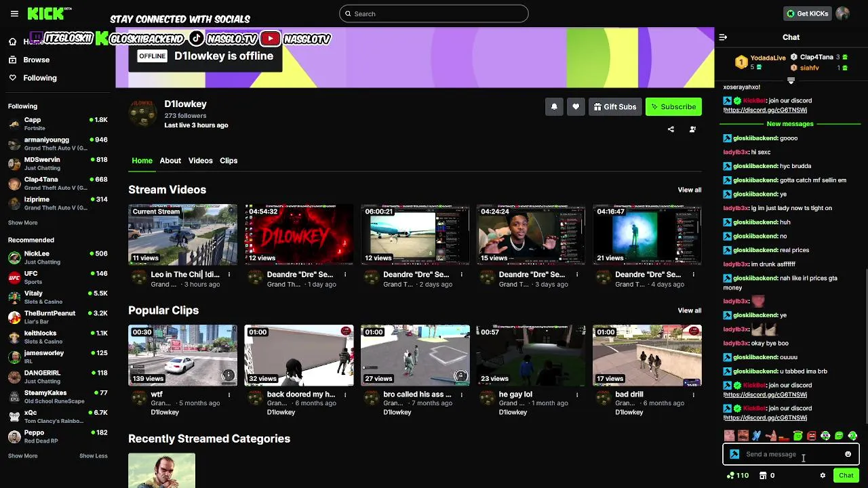Open options menu for the wtf clip
Screen dimensions: 868x488
click(x=229, y=394)
